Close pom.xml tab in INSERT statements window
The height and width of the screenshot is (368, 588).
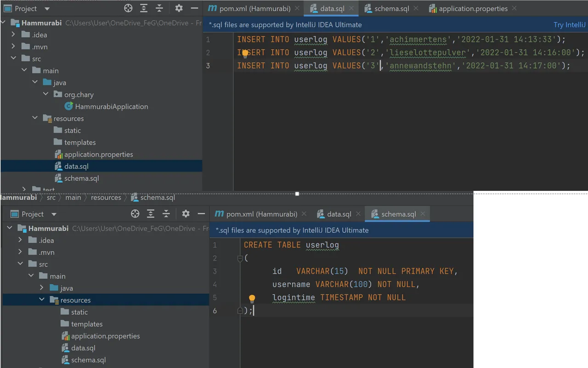point(297,8)
